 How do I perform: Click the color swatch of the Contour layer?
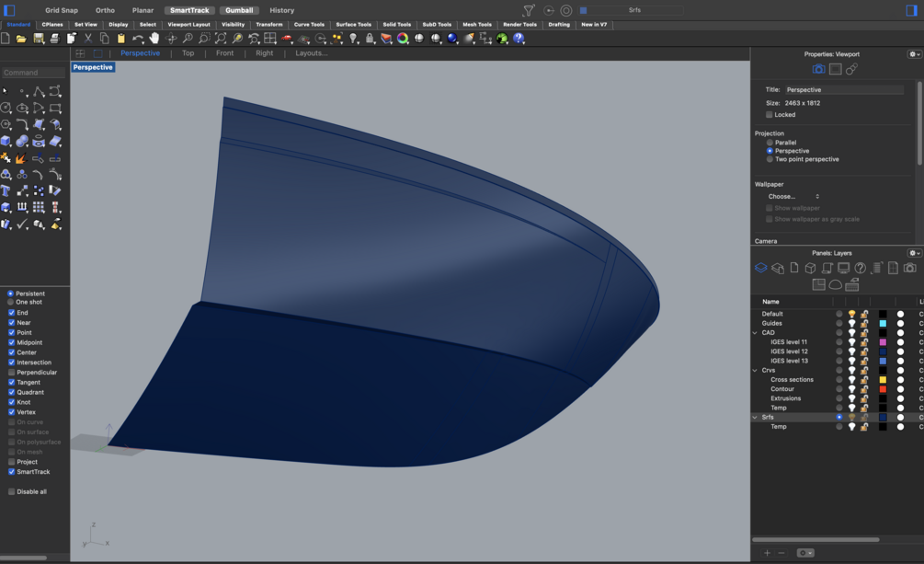tap(883, 389)
